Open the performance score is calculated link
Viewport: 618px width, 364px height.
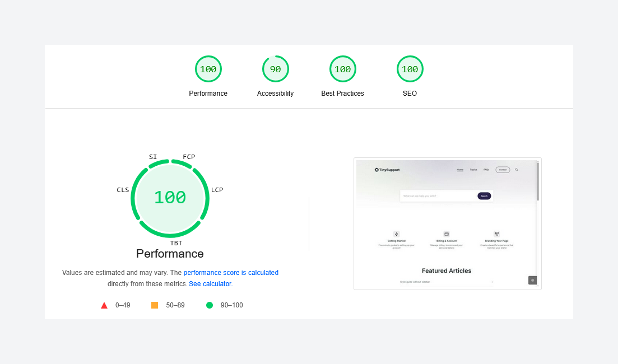tap(231, 273)
